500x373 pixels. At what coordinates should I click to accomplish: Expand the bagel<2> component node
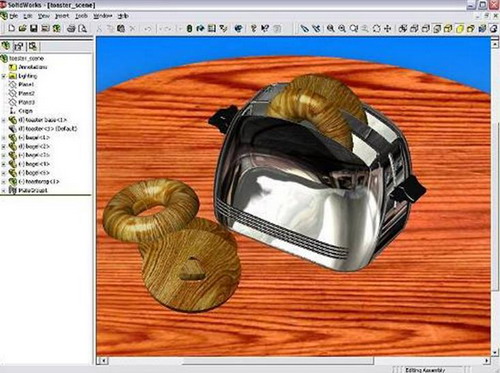click(x=4, y=146)
